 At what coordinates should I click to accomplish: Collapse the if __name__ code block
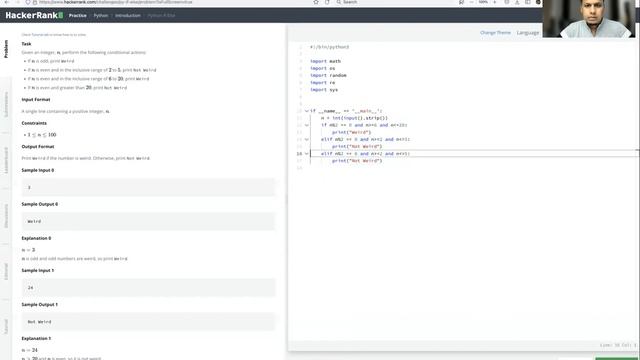(307, 111)
